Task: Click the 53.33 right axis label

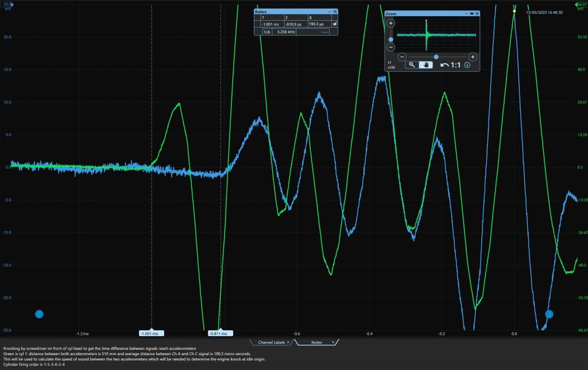Action: click(x=582, y=37)
